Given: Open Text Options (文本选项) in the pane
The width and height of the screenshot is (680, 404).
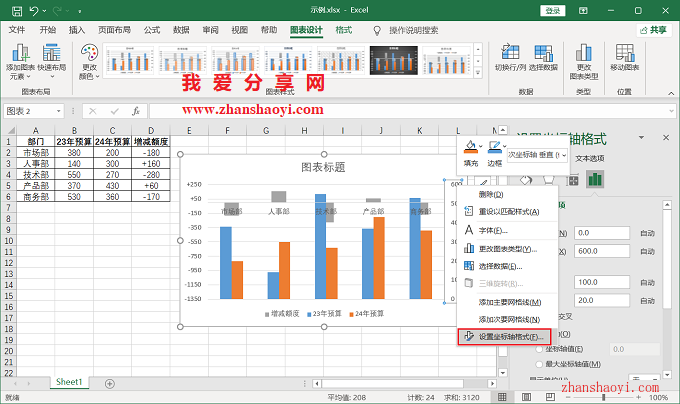Looking at the screenshot, I should [x=589, y=159].
